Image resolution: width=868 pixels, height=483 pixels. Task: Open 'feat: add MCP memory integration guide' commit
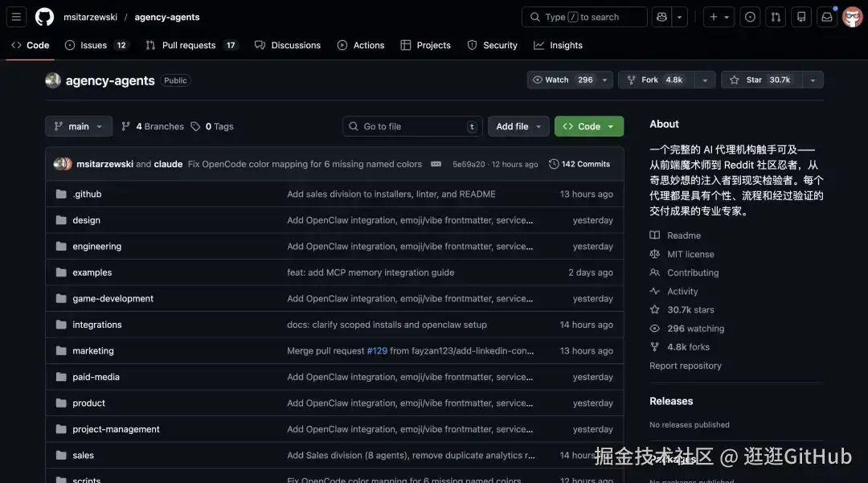[371, 272]
